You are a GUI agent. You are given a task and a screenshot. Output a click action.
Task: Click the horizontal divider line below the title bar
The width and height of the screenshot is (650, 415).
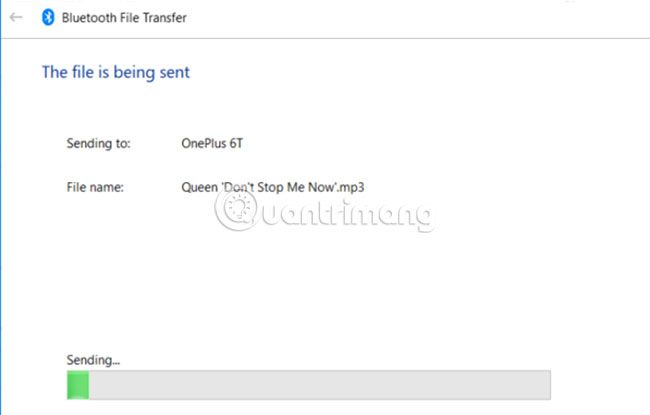coord(325,39)
